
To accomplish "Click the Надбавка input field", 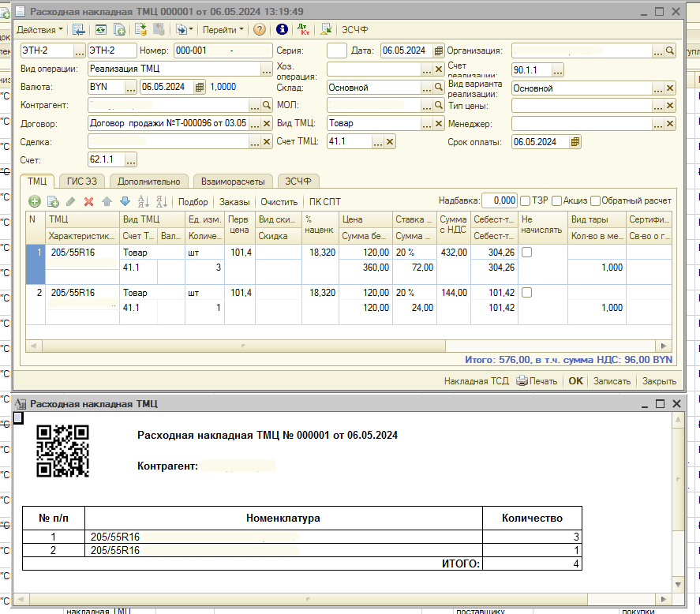I will [499, 201].
